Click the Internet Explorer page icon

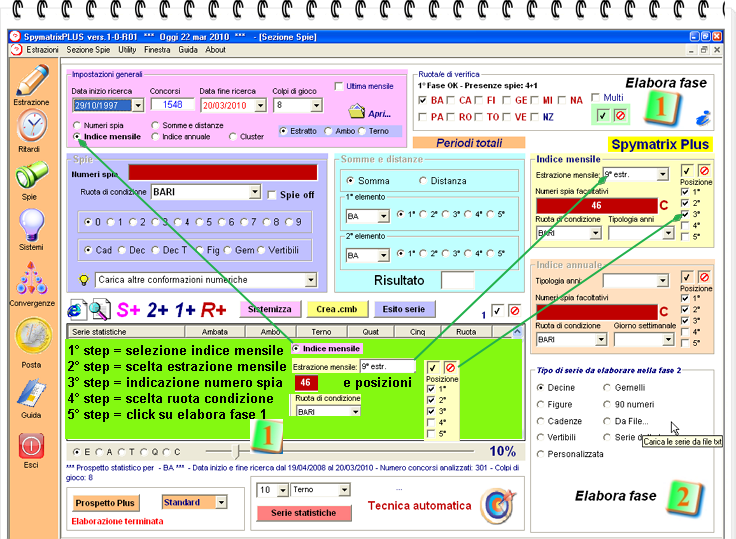pos(77,310)
